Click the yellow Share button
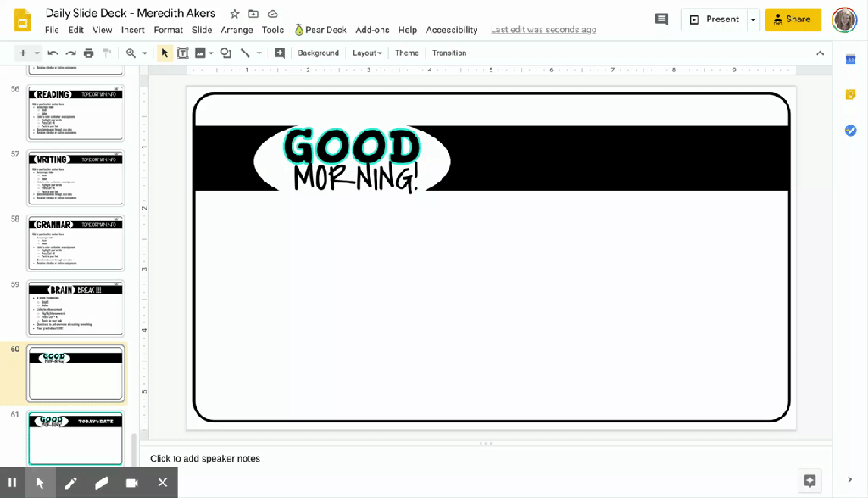868x498 pixels. pyautogui.click(x=793, y=20)
